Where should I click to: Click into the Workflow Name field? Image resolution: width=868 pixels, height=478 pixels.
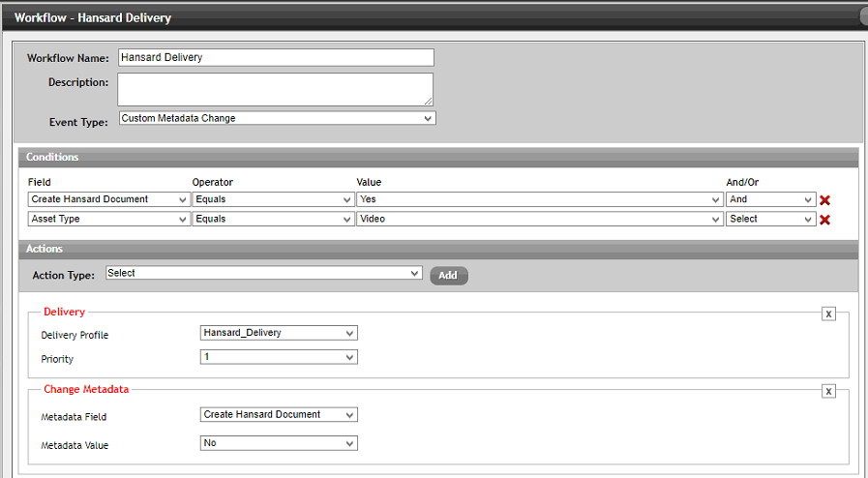pyautogui.click(x=276, y=57)
